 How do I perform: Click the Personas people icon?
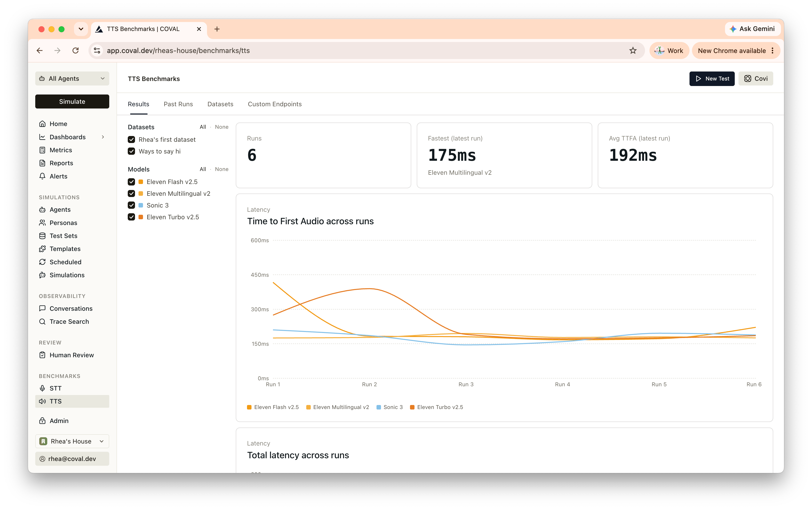point(42,222)
